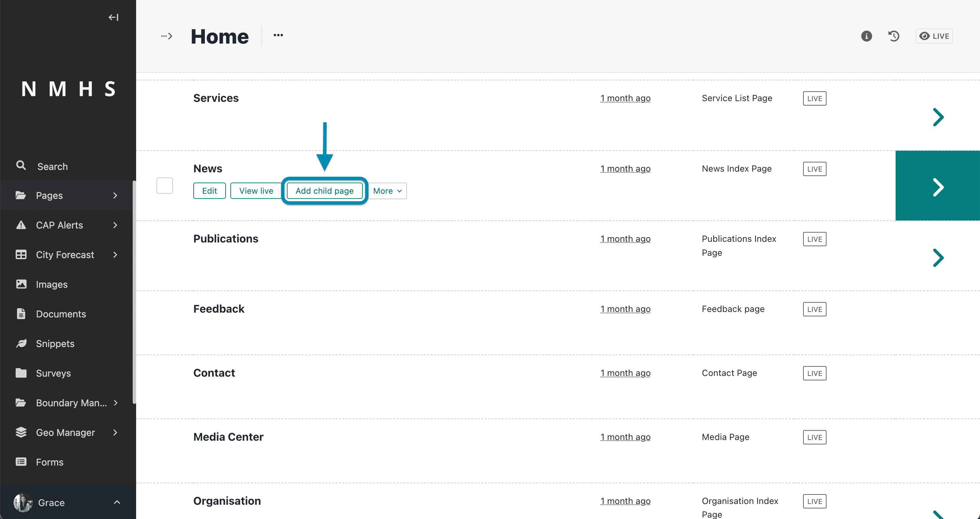The height and width of the screenshot is (519, 980).
Task: Click Grace's avatar picture
Action: click(x=23, y=503)
